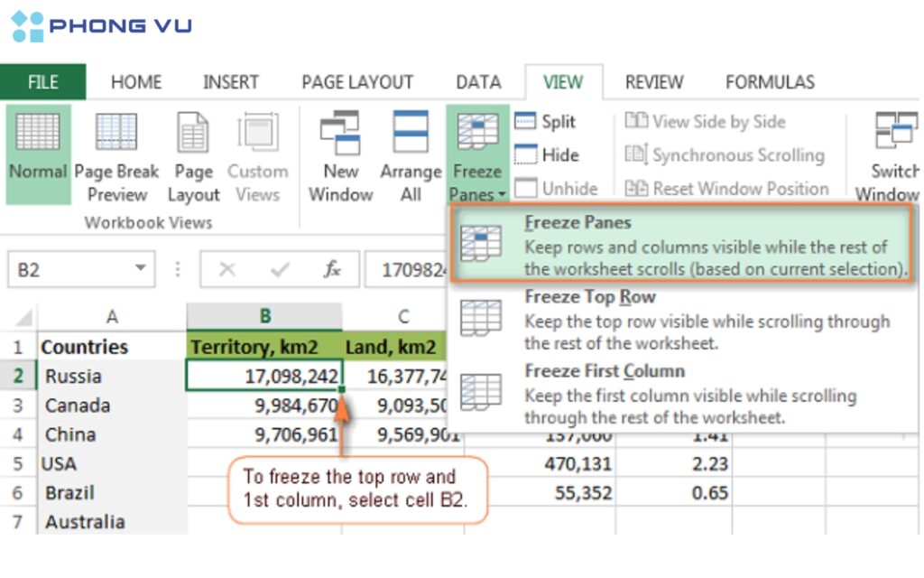
Task: Choose Freeze Panes from the dropdown menu
Action: pyautogui.click(x=682, y=243)
